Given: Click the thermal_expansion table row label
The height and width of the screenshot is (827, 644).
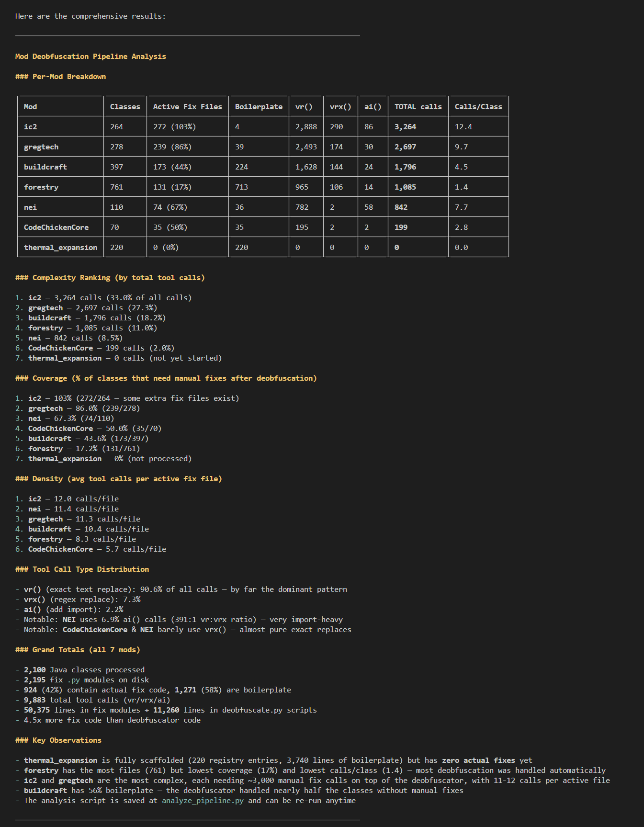Looking at the screenshot, I should (x=60, y=247).
